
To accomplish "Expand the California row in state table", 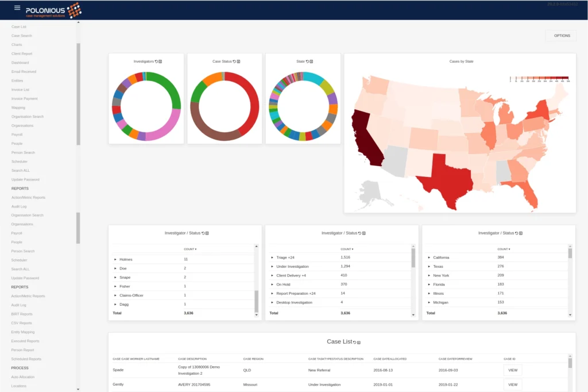I will click(x=429, y=258).
